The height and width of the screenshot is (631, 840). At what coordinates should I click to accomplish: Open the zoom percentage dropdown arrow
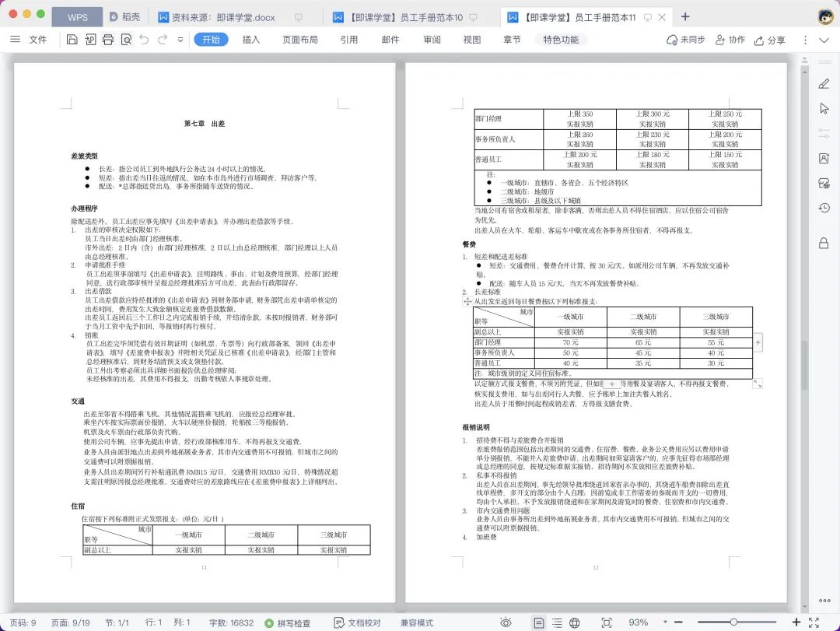pyautogui.click(x=665, y=622)
